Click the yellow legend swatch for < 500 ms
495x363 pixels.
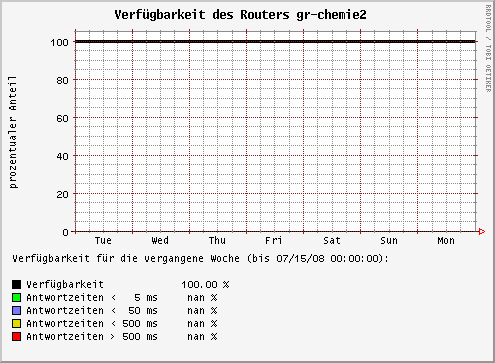click(17, 324)
